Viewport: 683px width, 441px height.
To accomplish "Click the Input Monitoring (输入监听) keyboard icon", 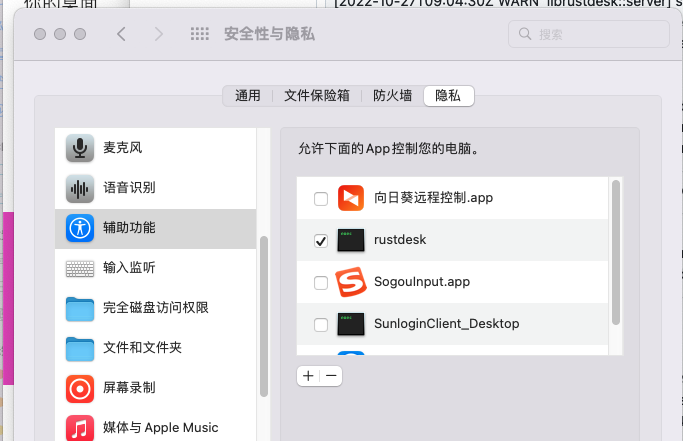I will tap(80, 268).
